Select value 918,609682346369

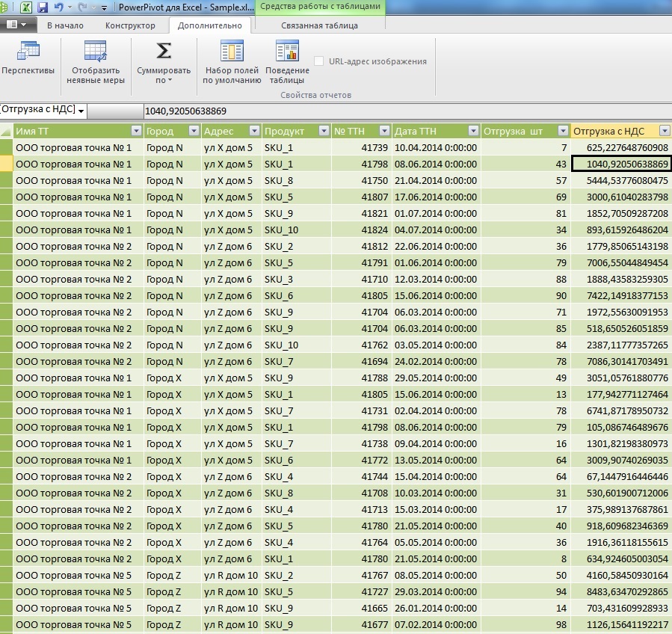coord(621,526)
